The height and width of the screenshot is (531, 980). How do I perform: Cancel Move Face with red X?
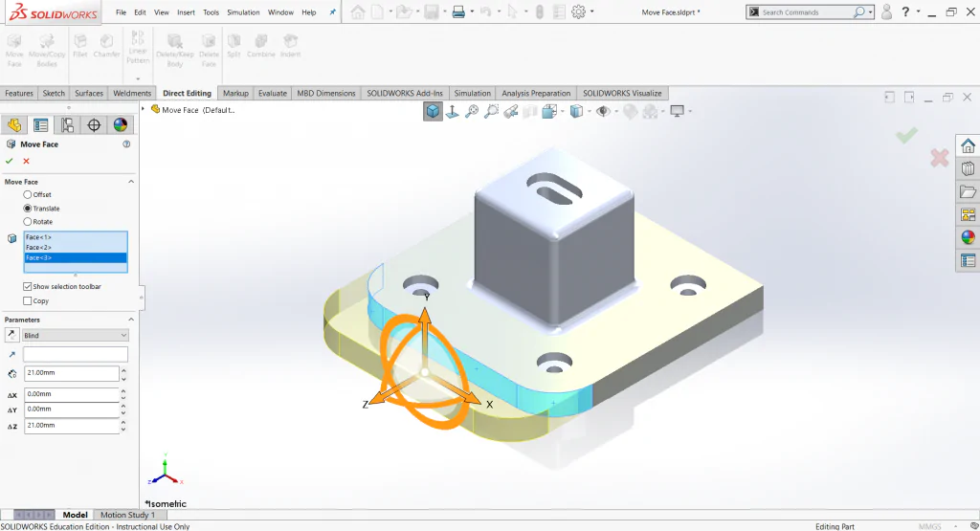click(x=26, y=161)
